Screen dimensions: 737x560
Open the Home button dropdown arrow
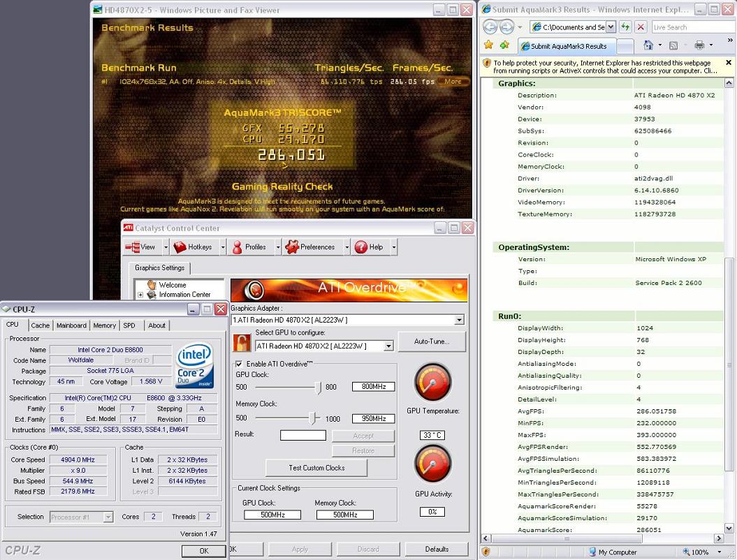coord(660,45)
